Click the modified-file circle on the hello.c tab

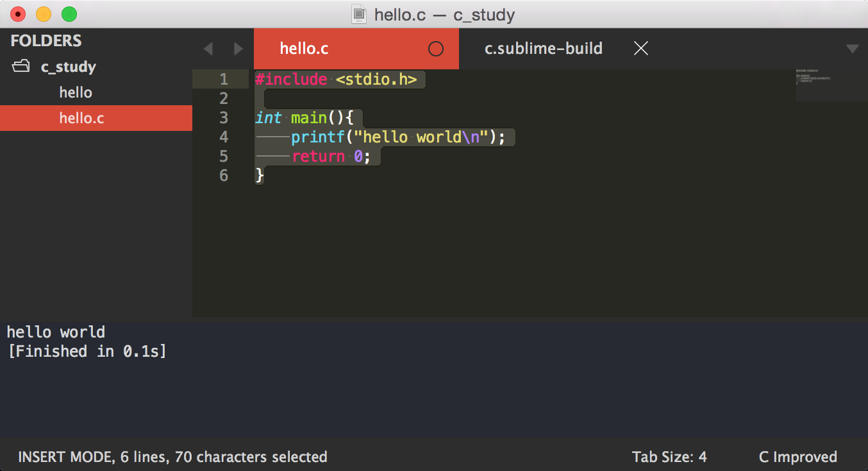click(436, 48)
